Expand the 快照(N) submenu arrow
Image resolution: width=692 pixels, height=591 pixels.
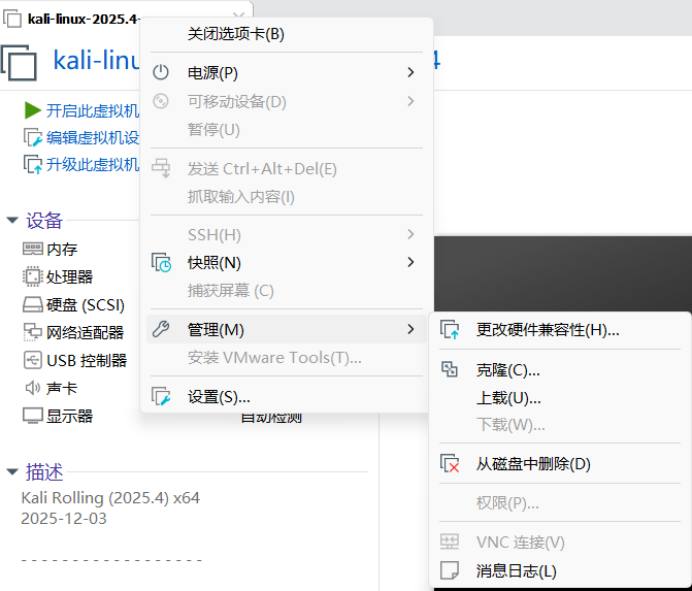click(x=411, y=262)
